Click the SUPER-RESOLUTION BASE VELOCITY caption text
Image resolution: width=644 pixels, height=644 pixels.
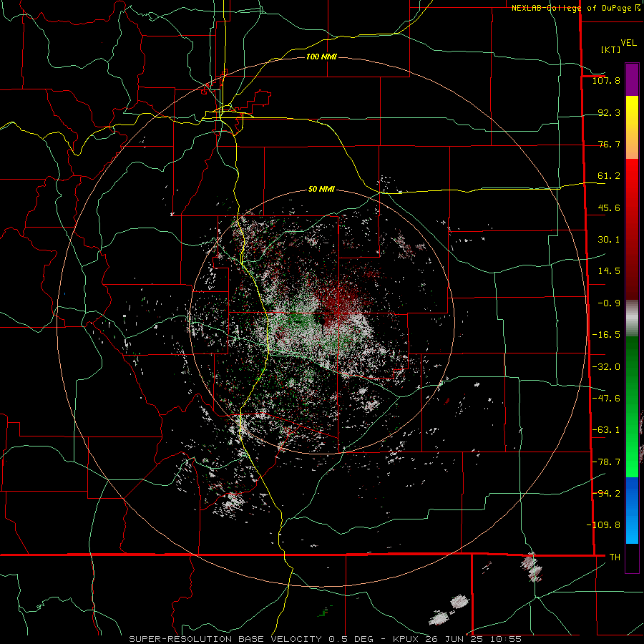pos(227,639)
